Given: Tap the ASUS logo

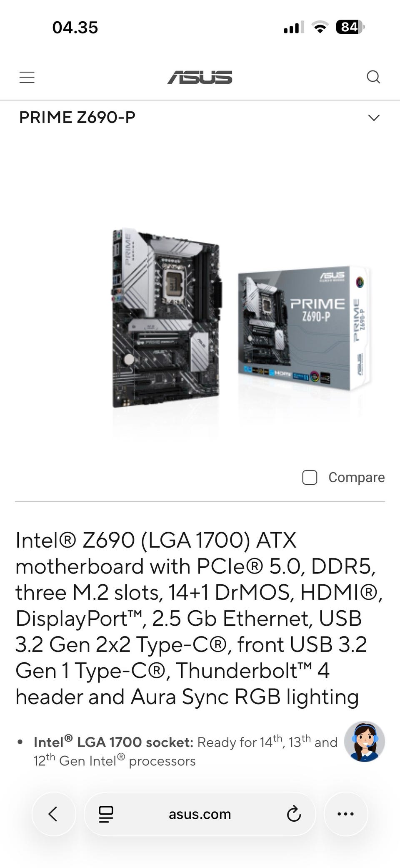Looking at the screenshot, I should click(x=200, y=77).
